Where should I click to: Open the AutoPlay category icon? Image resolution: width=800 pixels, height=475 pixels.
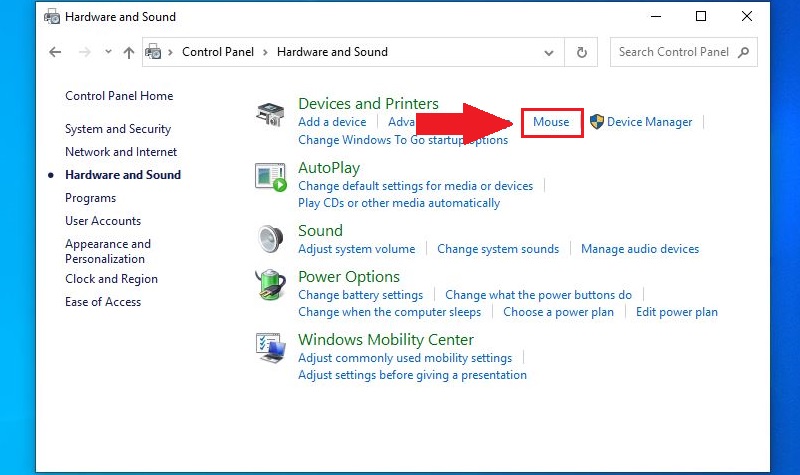(270, 177)
